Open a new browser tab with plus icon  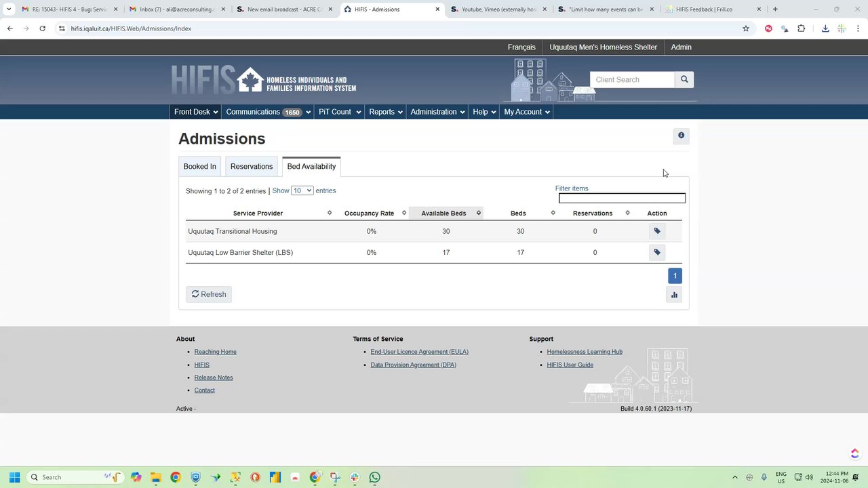(x=775, y=9)
